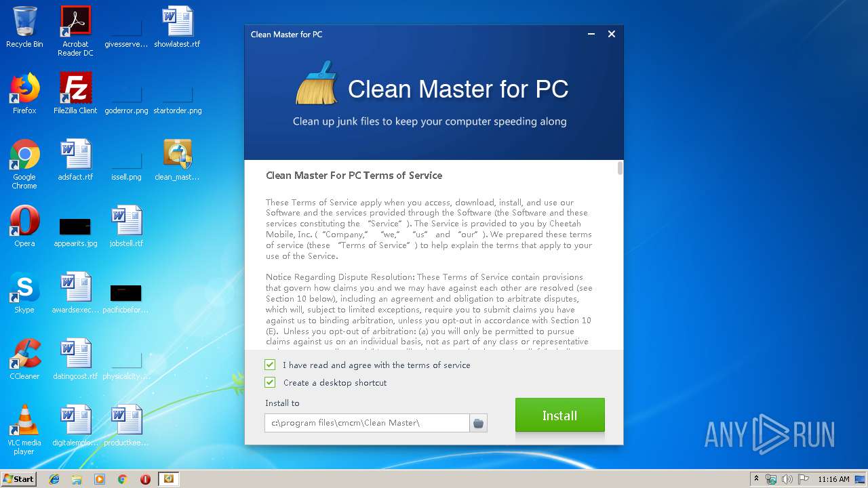Open Windows Media Player taskbar icon

[x=100, y=479]
